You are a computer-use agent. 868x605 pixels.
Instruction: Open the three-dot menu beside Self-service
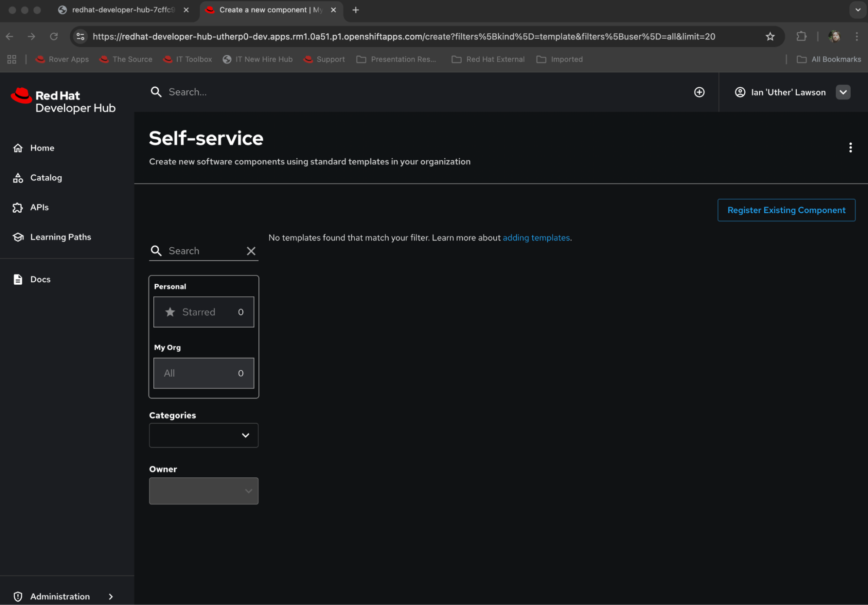tap(850, 148)
